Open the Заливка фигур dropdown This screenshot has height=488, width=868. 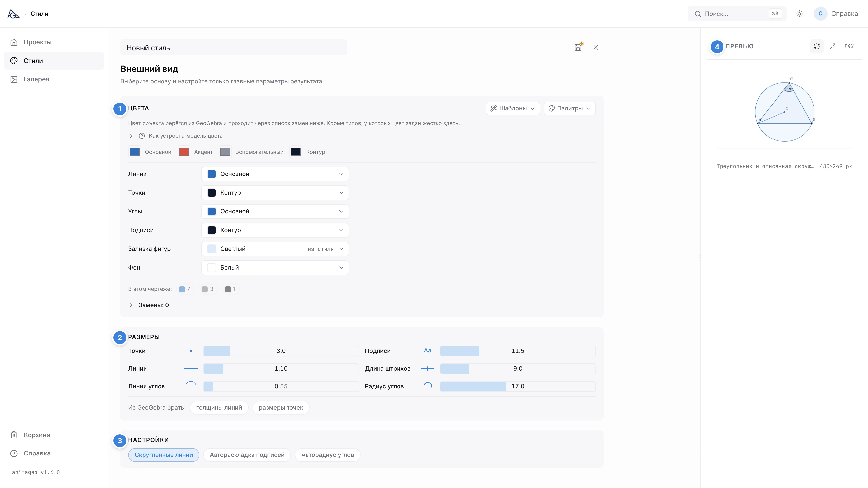pos(275,249)
